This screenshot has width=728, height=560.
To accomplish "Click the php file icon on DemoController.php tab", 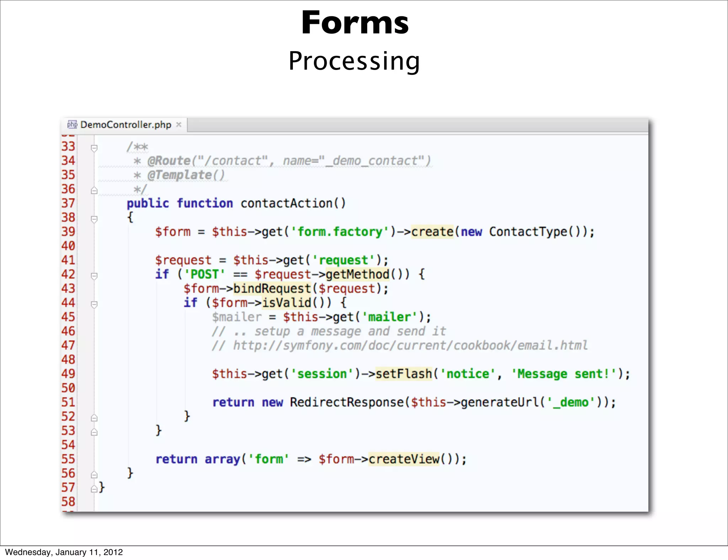I will coord(72,124).
